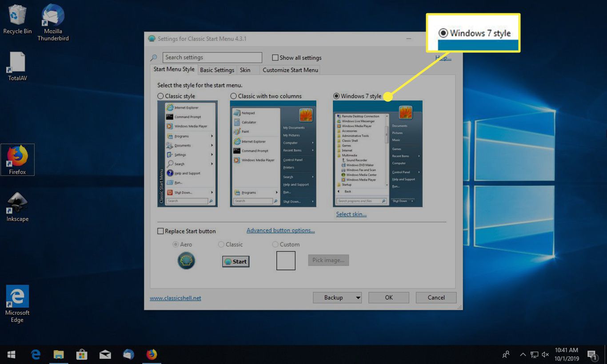607x364 pixels.
Task: Open the network status tray icon
Action: (534, 355)
